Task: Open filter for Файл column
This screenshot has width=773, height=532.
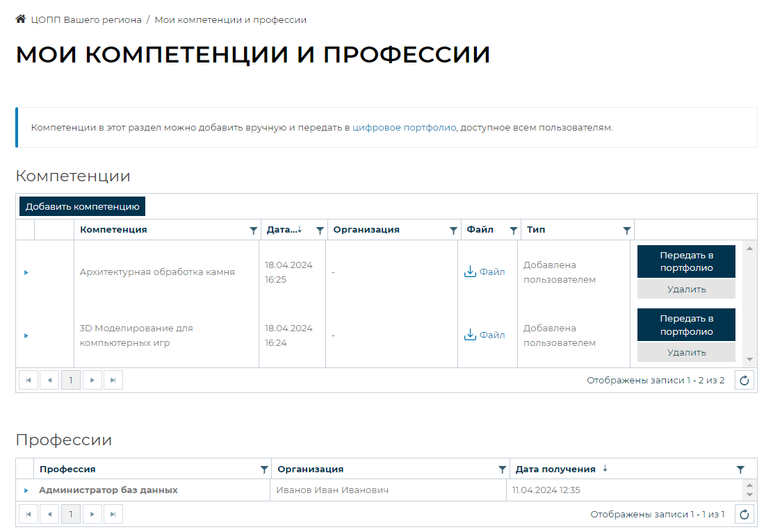Action: point(514,231)
